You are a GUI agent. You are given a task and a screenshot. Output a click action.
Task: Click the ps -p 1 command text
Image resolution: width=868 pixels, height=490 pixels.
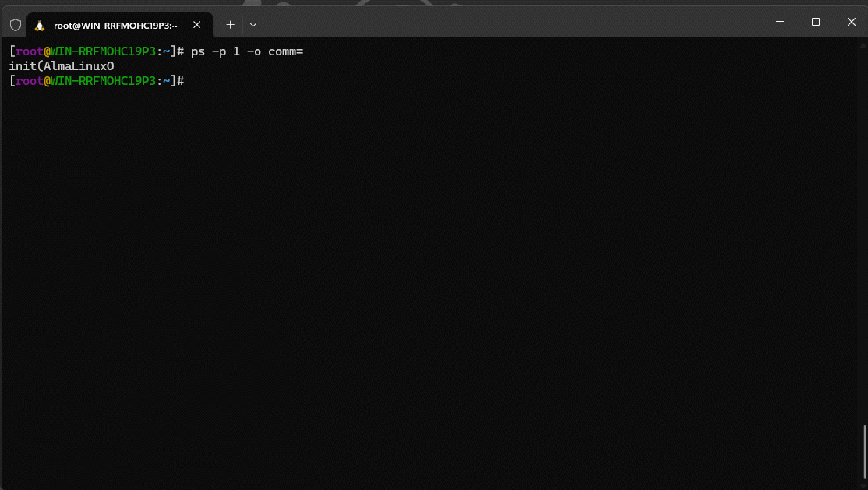[214, 51]
